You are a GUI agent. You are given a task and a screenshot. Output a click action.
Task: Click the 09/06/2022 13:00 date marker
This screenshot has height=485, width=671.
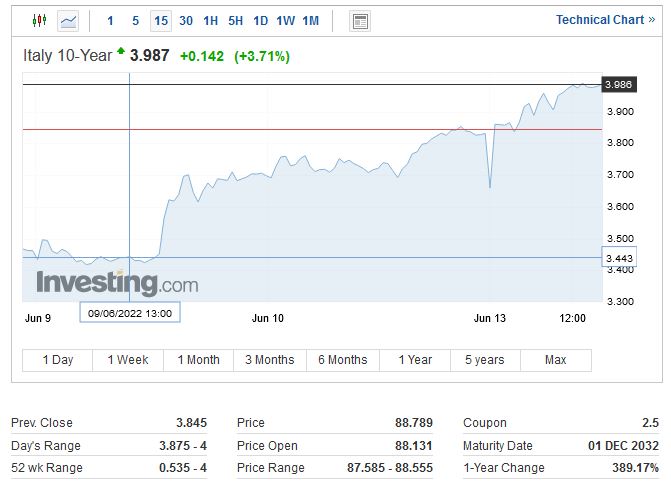pos(130,313)
